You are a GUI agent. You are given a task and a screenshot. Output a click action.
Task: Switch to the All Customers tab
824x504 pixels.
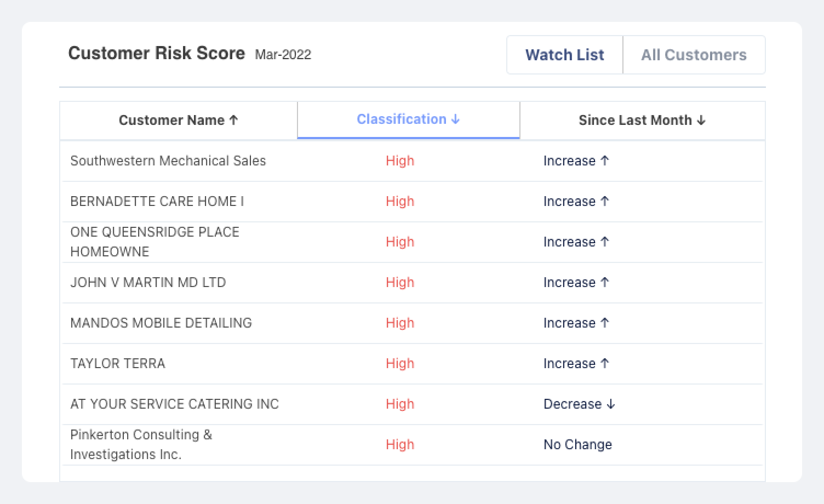[694, 55]
